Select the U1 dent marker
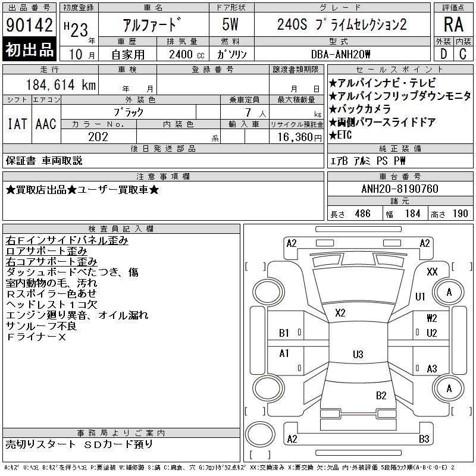This screenshot has height=476, width=476. [x=420, y=296]
